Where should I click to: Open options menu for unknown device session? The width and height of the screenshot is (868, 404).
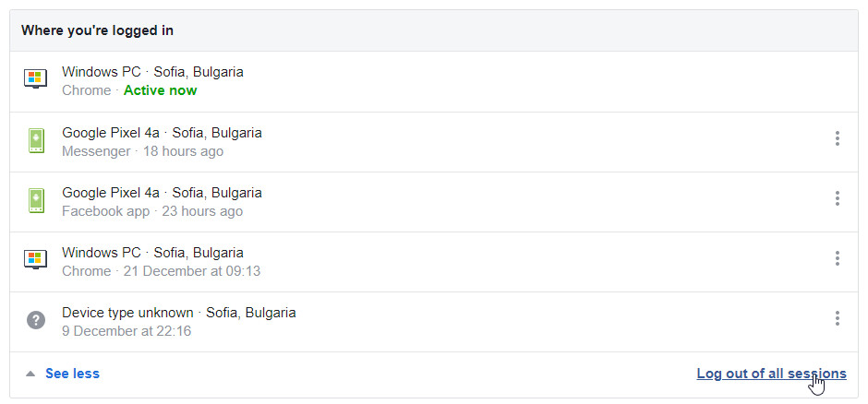click(x=837, y=318)
